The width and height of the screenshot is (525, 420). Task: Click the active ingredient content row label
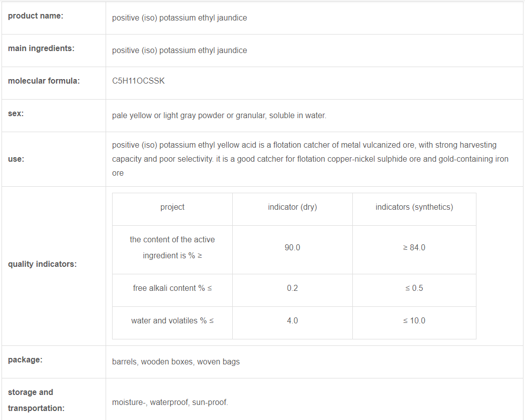[x=172, y=248]
